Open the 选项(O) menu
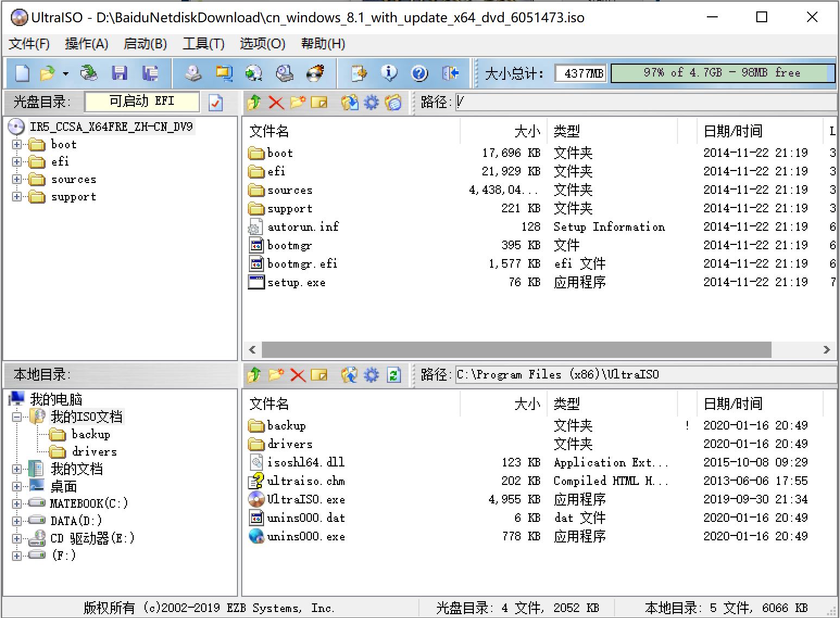840x618 pixels. [x=262, y=44]
